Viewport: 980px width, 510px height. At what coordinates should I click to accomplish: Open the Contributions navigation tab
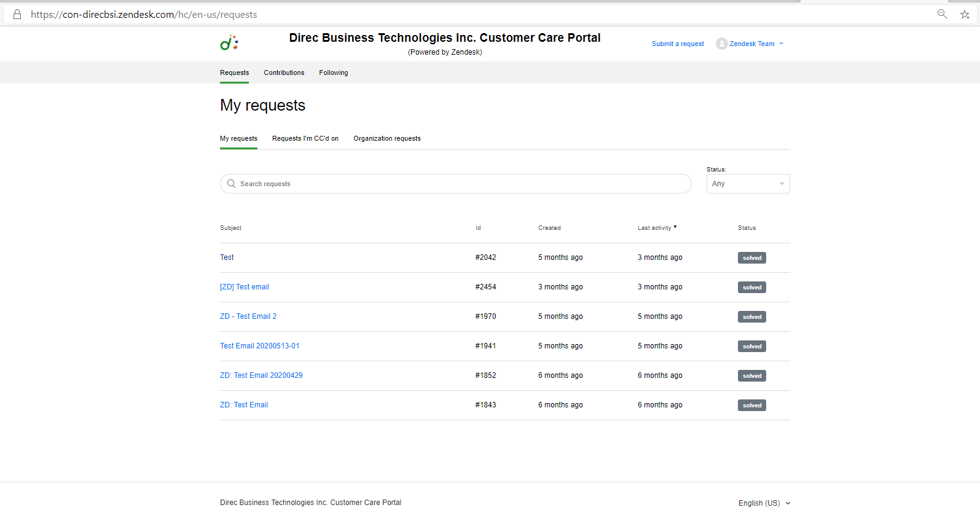tap(284, 73)
